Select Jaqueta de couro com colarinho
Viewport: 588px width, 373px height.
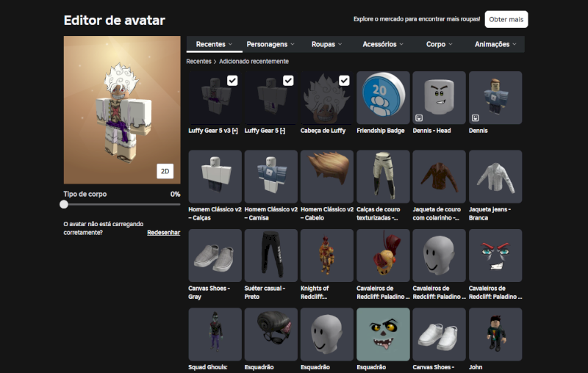439,176
